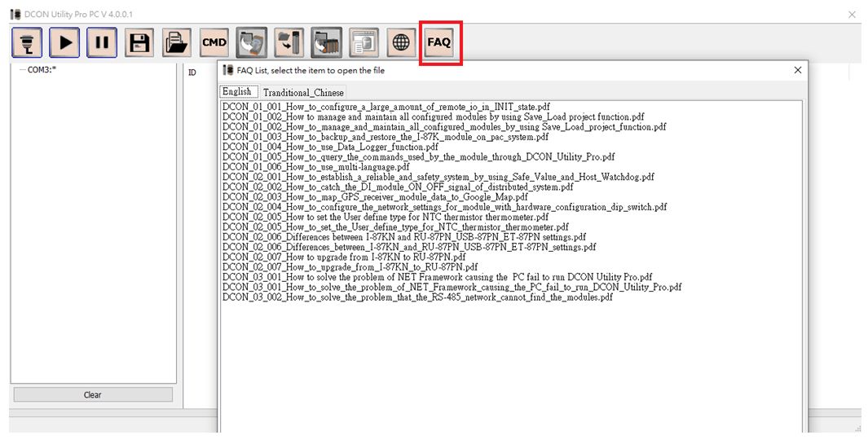Open the FAQ toolbar button

coord(439,42)
